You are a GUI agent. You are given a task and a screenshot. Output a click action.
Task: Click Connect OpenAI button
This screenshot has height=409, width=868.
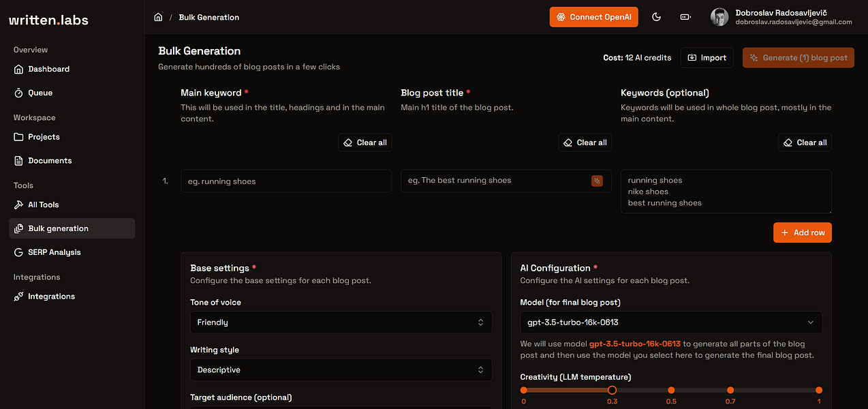point(594,17)
